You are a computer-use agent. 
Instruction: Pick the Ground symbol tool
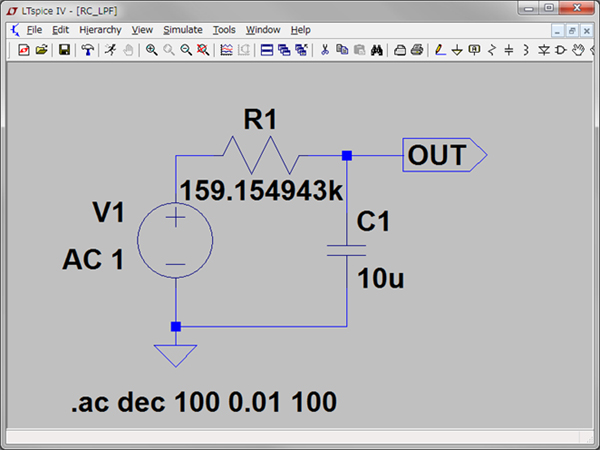[x=457, y=50]
